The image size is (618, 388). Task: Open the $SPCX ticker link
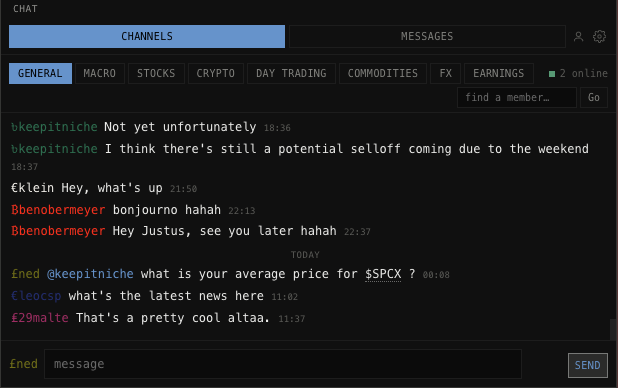click(x=383, y=274)
